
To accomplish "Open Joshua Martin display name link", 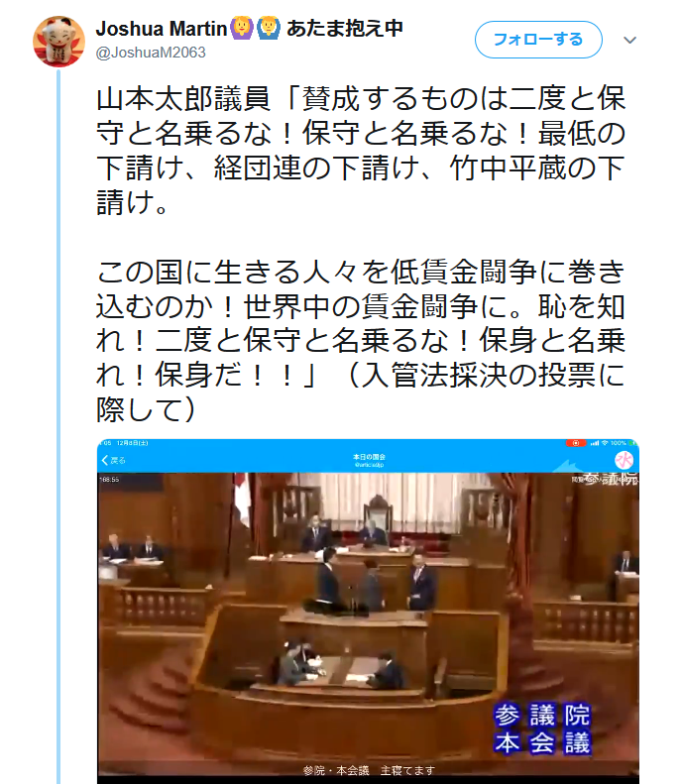I will tap(162, 29).
